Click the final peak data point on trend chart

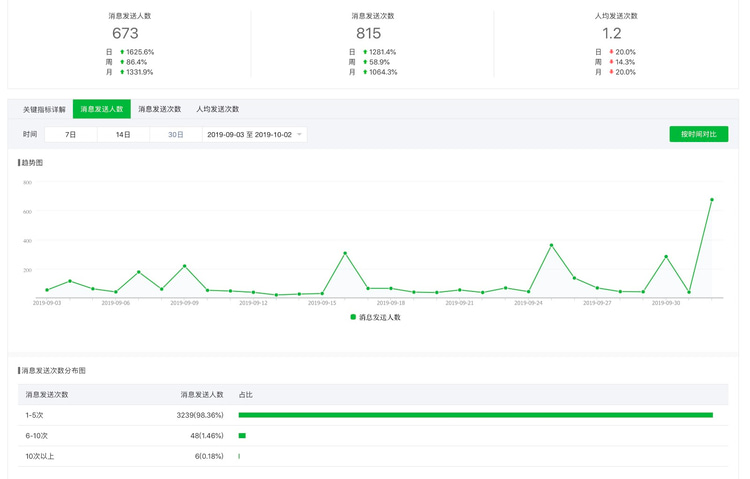pos(712,200)
